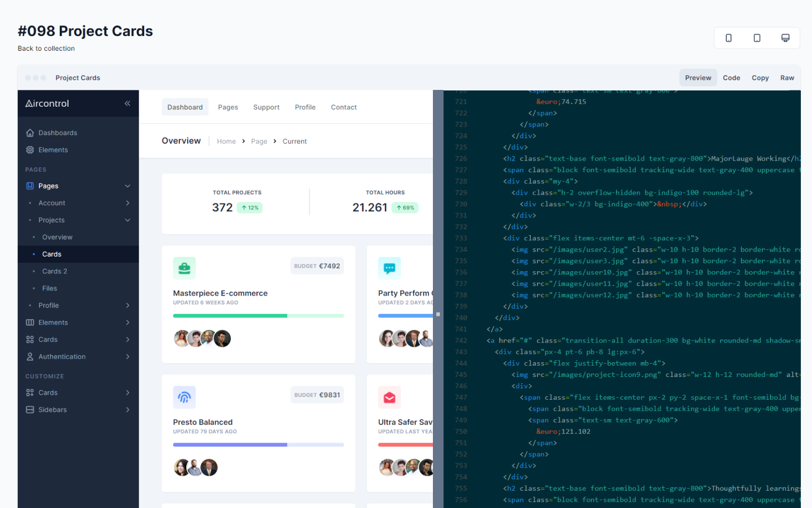Click the Authentication user icon

pos(30,357)
